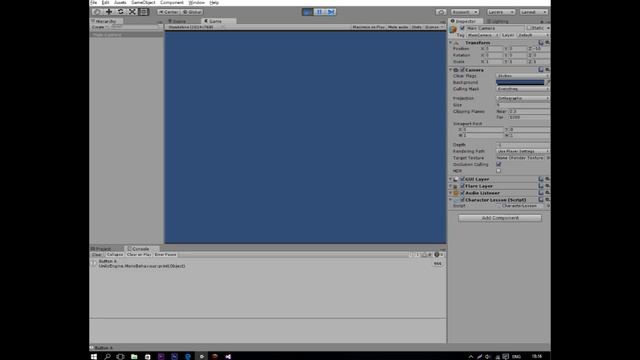Click the Add Component button
This screenshot has width=640, height=360.
click(x=500, y=218)
